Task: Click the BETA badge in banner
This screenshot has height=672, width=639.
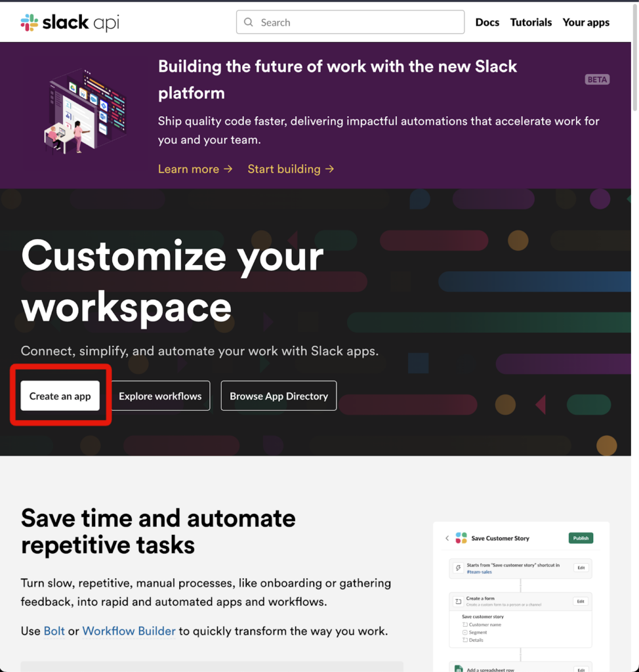Action: tap(597, 79)
